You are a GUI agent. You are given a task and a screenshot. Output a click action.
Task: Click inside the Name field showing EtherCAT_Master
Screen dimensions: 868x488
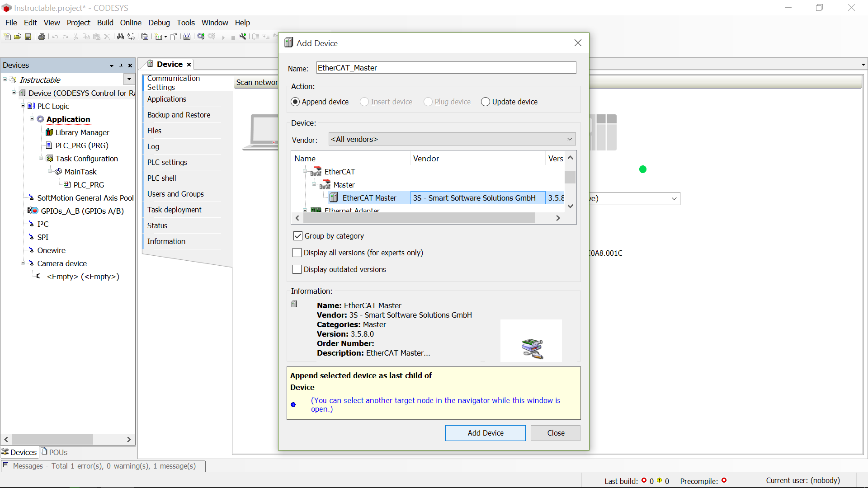coord(446,67)
